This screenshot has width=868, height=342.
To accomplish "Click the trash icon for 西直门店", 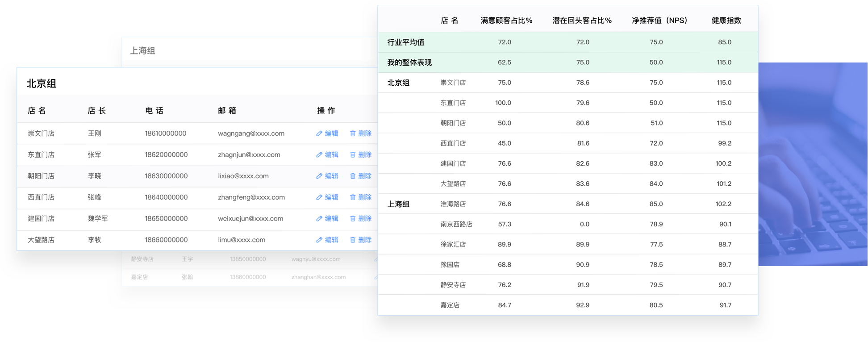I will point(353,197).
